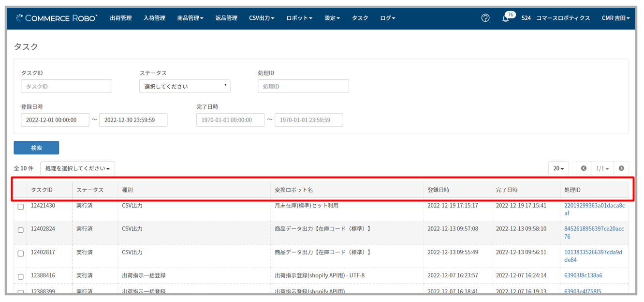Open the help question mark icon
The height and width of the screenshot is (302, 644).
pyautogui.click(x=485, y=18)
